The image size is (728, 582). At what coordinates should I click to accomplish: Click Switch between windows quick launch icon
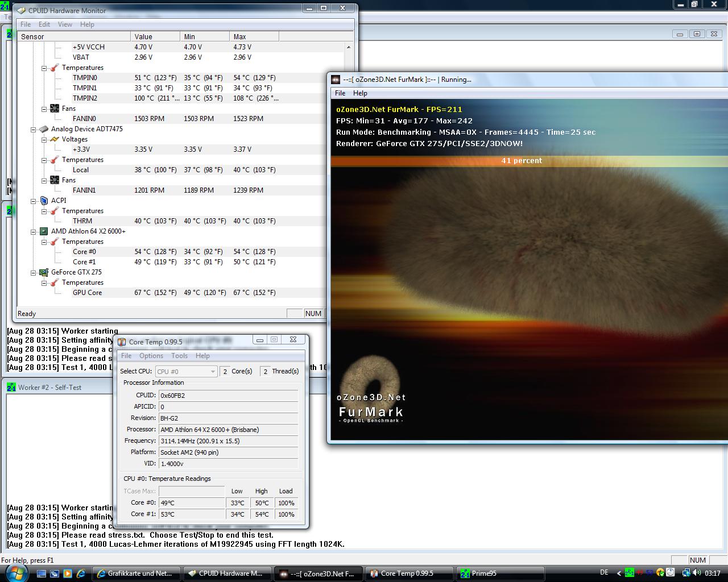54,573
